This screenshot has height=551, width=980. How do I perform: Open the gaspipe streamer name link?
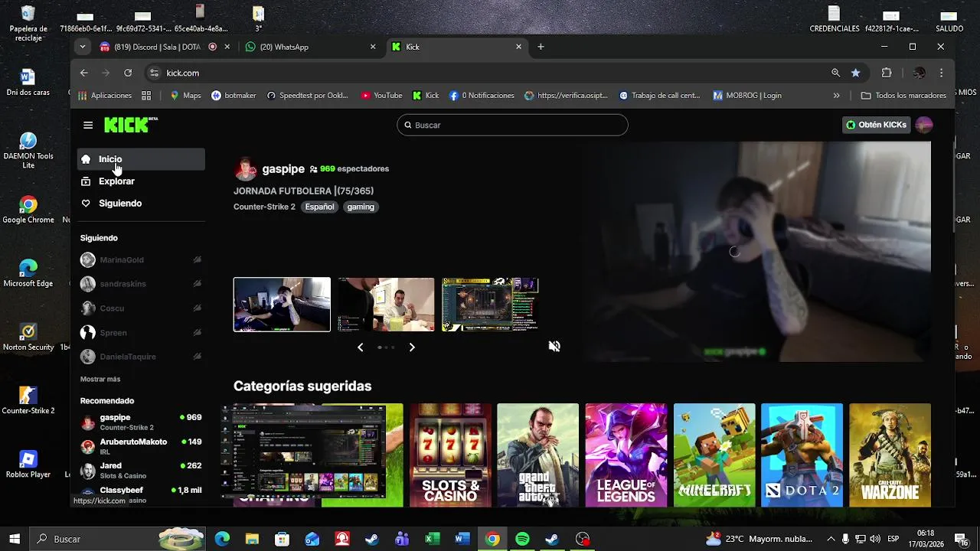[x=283, y=168]
